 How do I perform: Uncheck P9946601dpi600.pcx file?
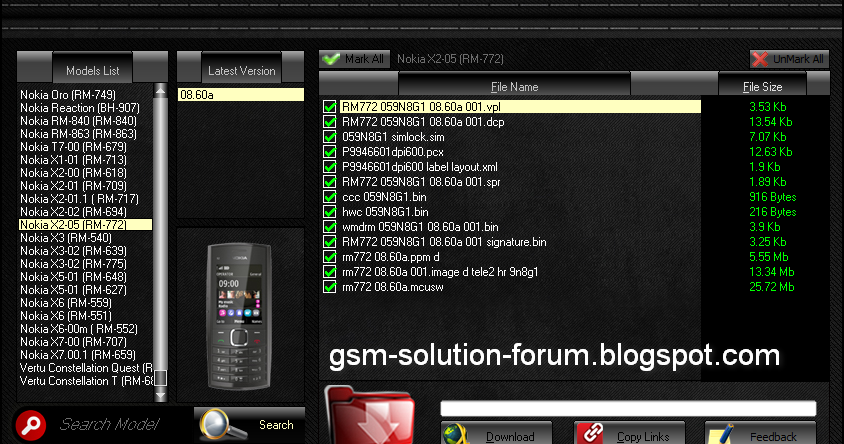click(329, 152)
